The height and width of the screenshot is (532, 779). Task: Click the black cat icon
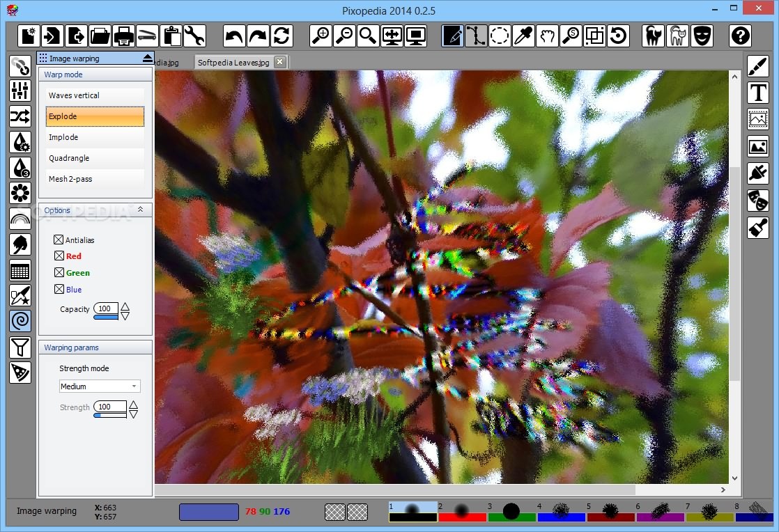[x=653, y=36]
